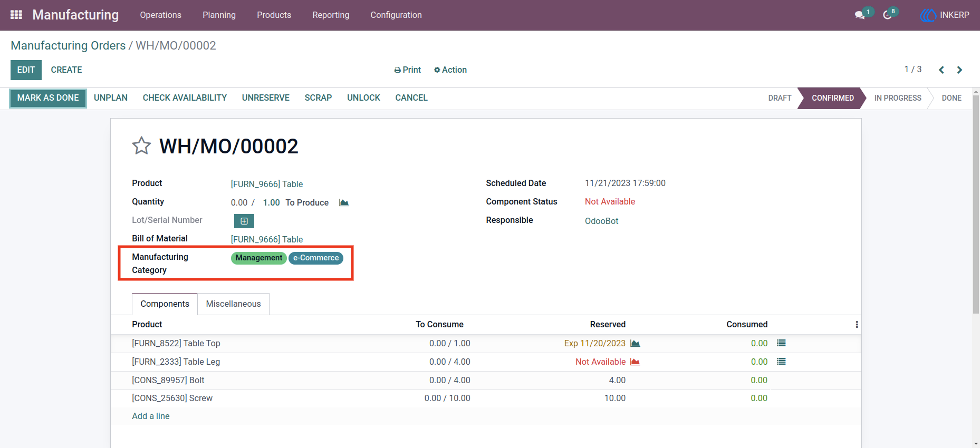This screenshot has height=448, width=980.
Task: Click MARK AS DONE button
Action: (x=48, y=98)
